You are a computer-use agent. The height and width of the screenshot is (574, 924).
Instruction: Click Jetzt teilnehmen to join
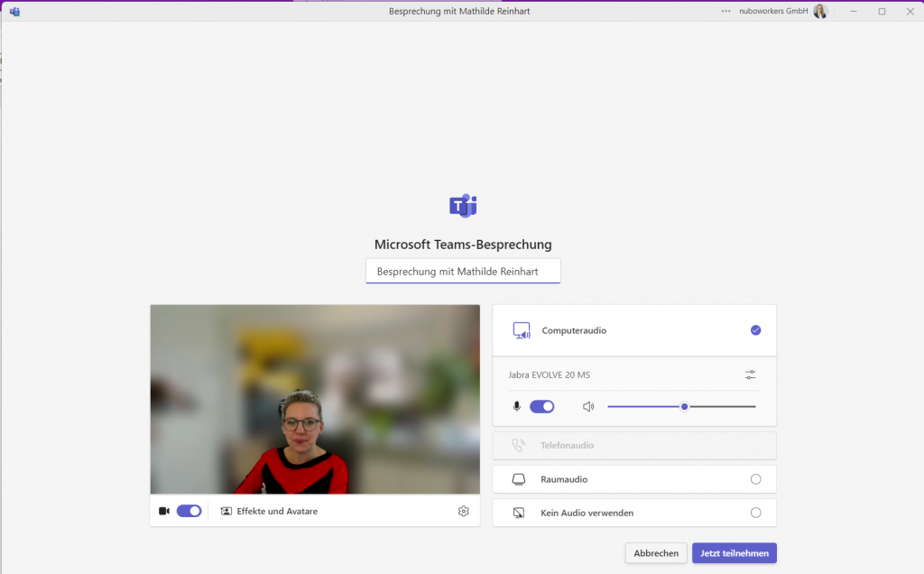735,552
